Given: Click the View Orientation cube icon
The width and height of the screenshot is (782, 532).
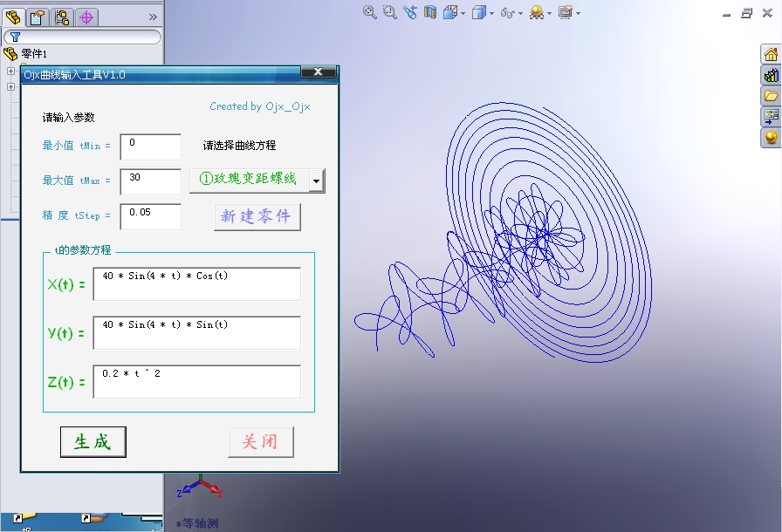Looking at the screenshot, I should 449,12.
